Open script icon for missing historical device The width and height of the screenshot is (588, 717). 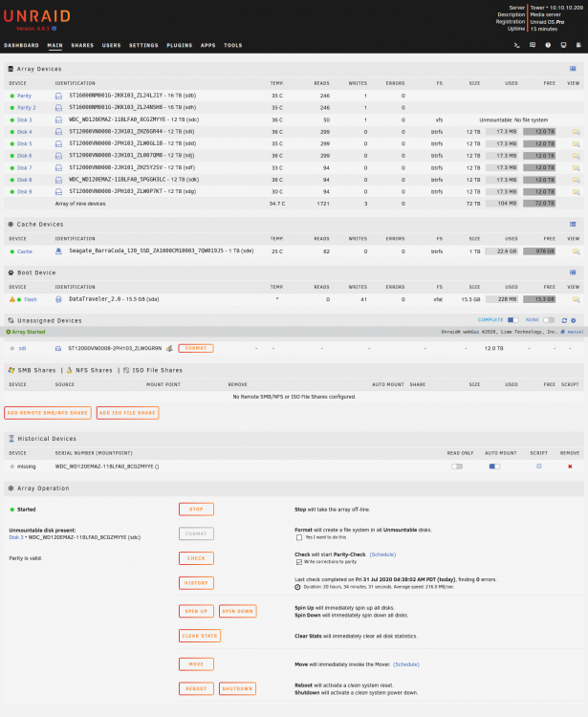point(538,467)
